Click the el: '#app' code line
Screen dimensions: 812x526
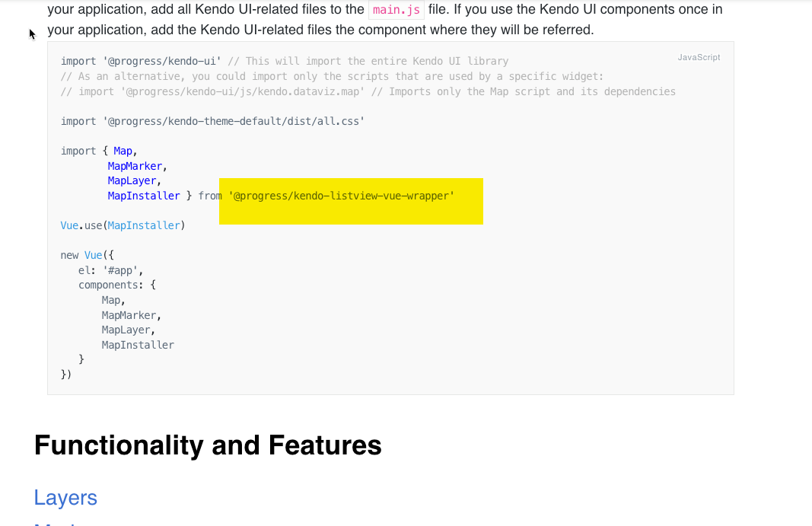pyautogui.click(x=110, y=270)
